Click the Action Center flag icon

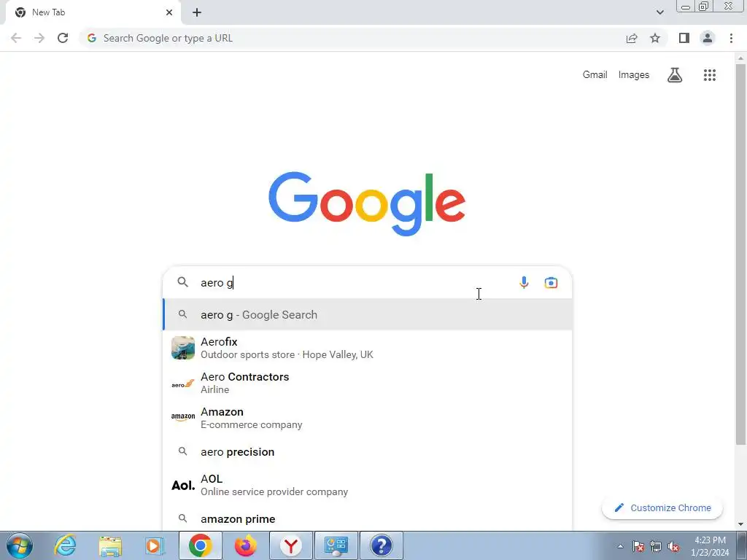point(638,546)
